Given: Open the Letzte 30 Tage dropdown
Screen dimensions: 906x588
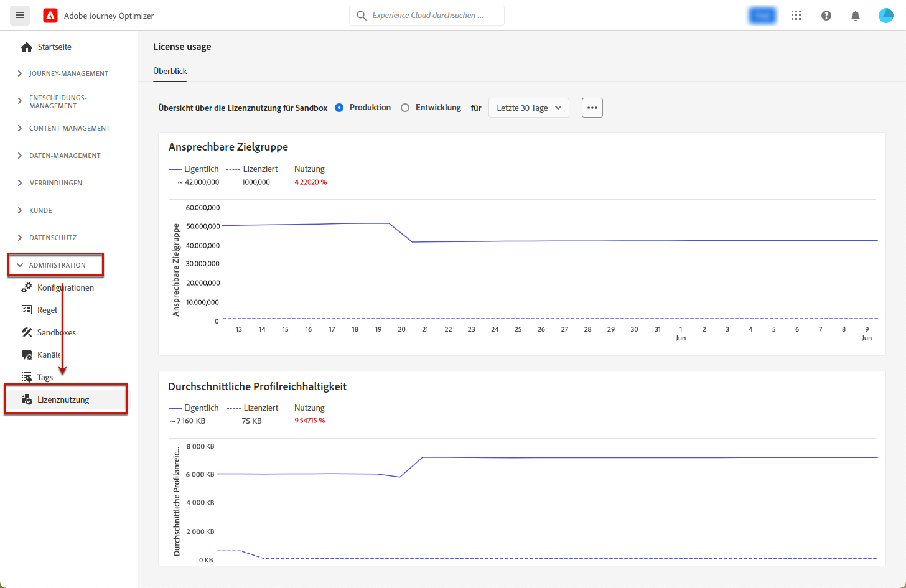Looking at the screenshot, I should coord(528,108).
